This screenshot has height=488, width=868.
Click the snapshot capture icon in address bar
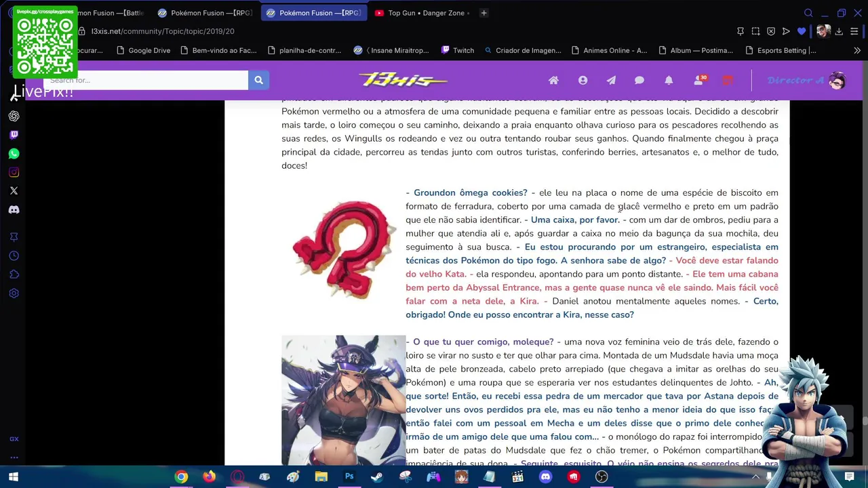click(x=755, y=31)
